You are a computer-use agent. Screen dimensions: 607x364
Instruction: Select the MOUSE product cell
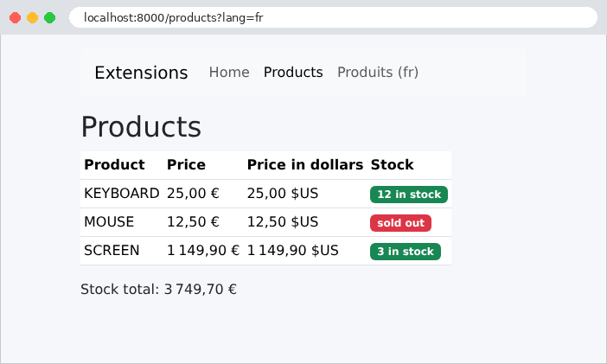tap(122, 222)
